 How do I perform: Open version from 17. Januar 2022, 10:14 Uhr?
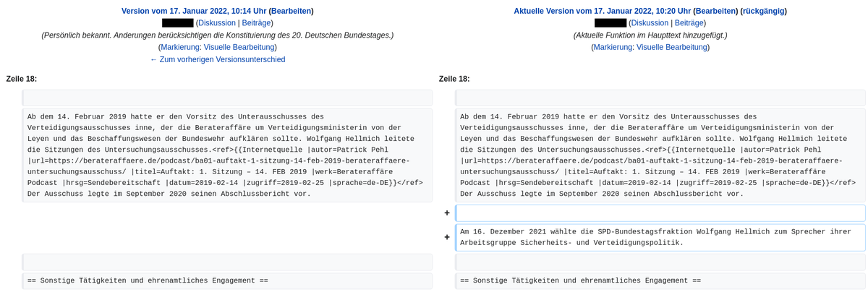pyautogui.click(x=194, y=11)
